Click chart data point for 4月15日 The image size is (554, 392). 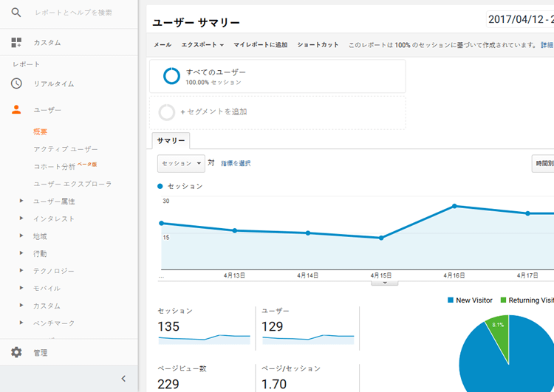pos(381,238)
